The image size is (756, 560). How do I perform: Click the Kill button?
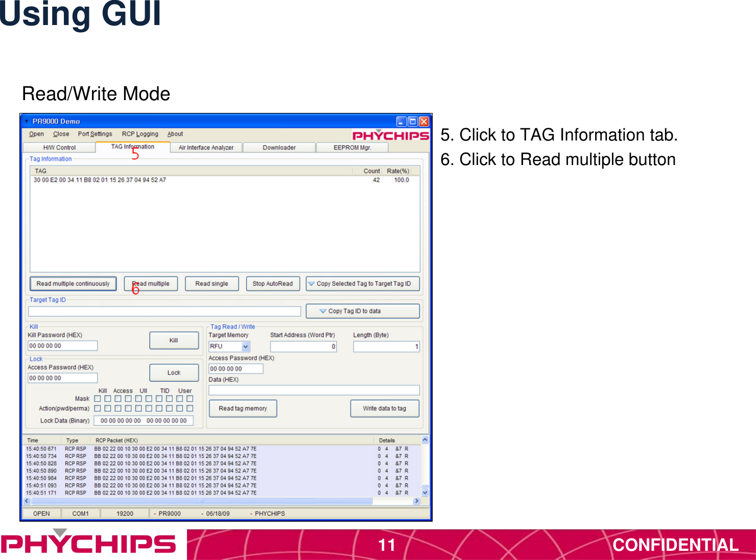pos(174,340)
